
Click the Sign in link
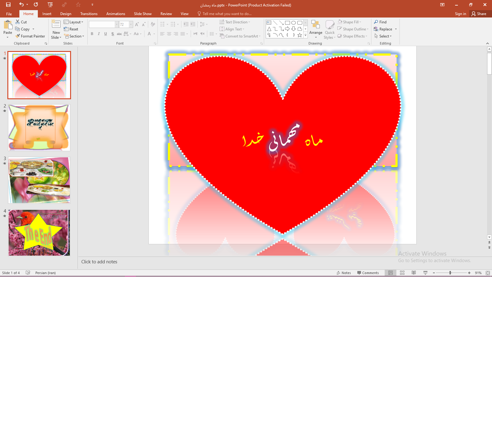460,14
